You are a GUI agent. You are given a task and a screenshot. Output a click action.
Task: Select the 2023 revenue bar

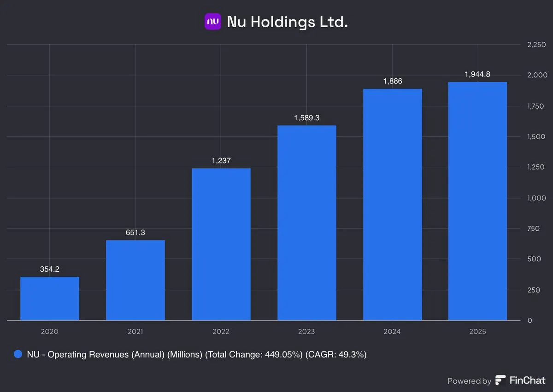tap(306, 222)
